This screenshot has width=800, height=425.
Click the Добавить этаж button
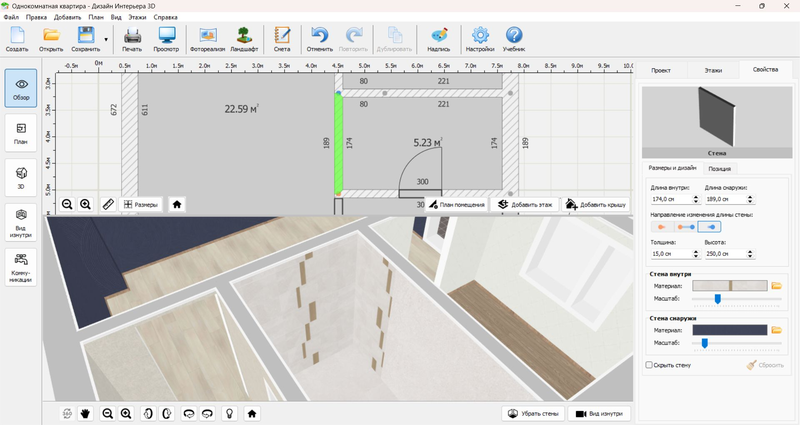click(x=525, y=204)
